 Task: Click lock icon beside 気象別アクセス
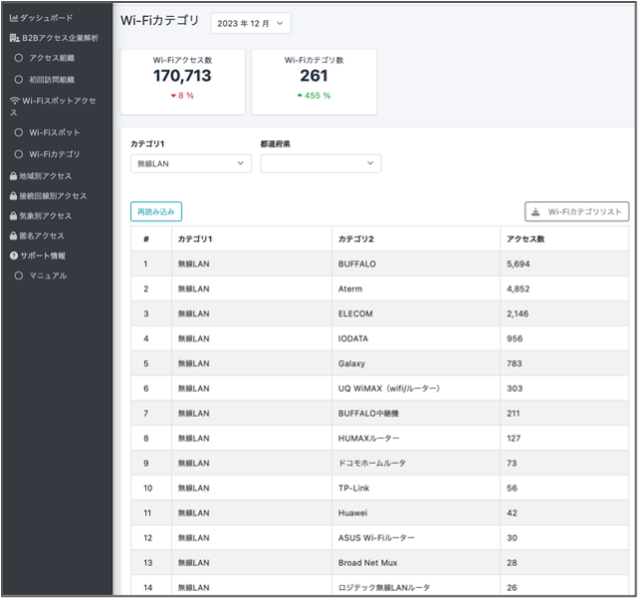13,216
